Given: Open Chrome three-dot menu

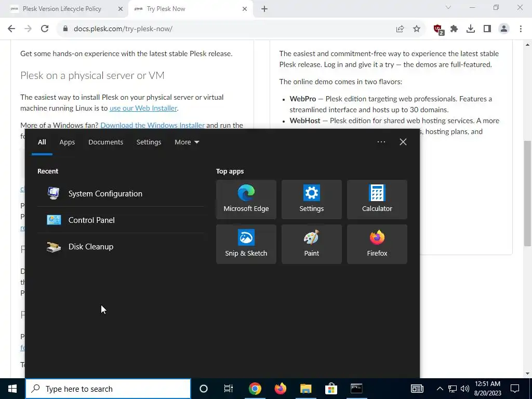Looking at the screenshot, I should [521, 29].
